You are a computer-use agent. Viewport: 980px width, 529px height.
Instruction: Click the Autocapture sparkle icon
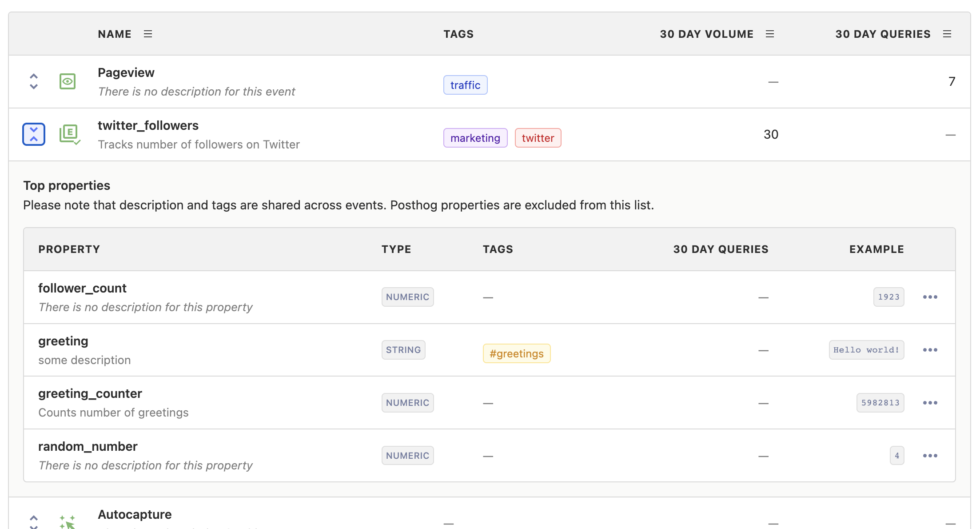click(69, 520)
